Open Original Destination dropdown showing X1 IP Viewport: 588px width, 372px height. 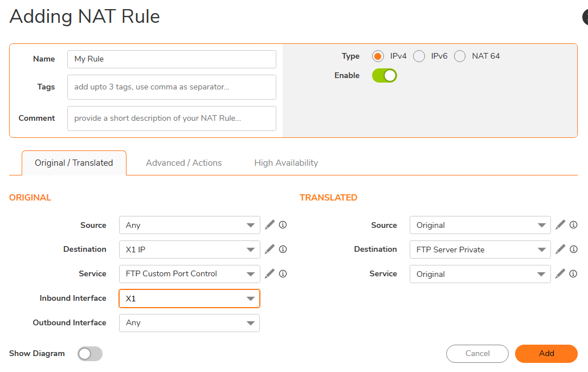(189, 250)
